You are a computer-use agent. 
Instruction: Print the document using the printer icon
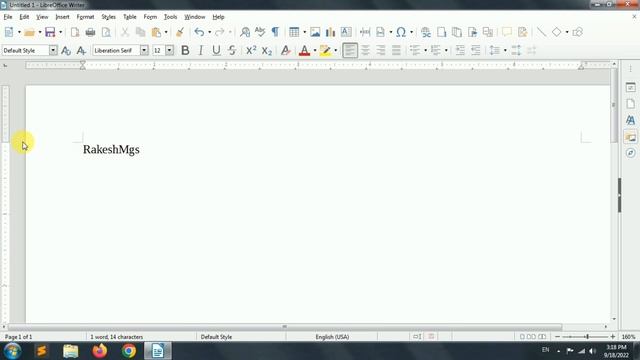tap(90, 32)
